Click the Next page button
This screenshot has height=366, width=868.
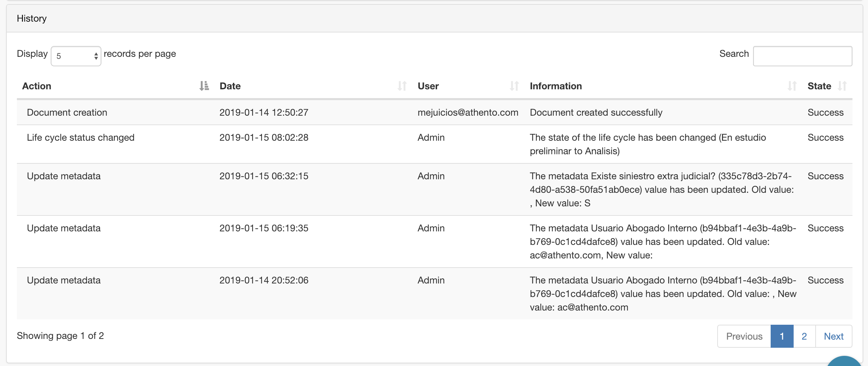(x=834, y=336)
